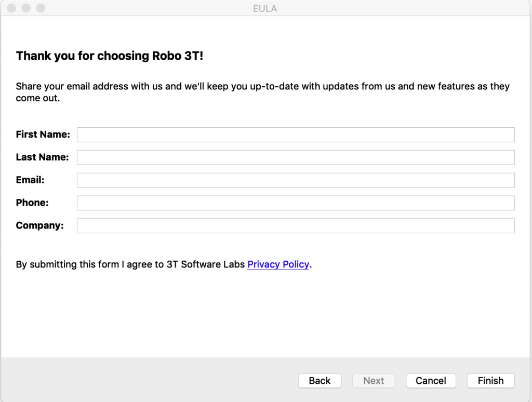Select the Email input field

pyautogui.click(x=296, y=180)
